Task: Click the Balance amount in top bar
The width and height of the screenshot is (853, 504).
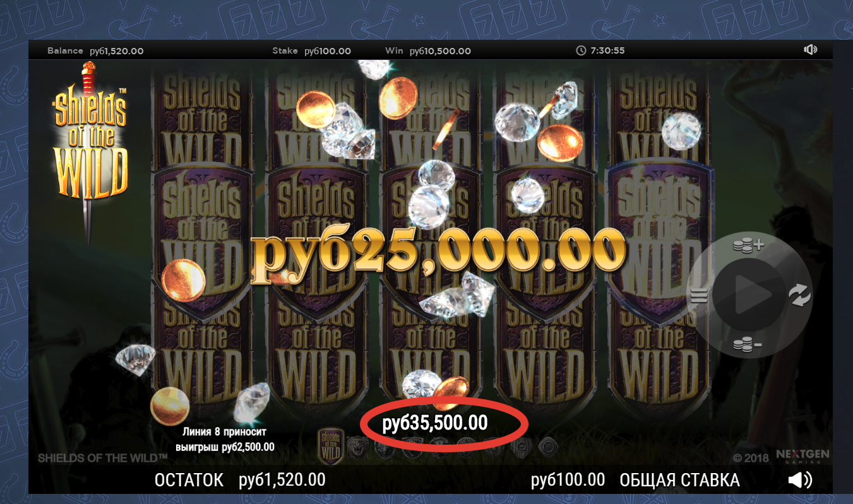Action: pos(117,51)
